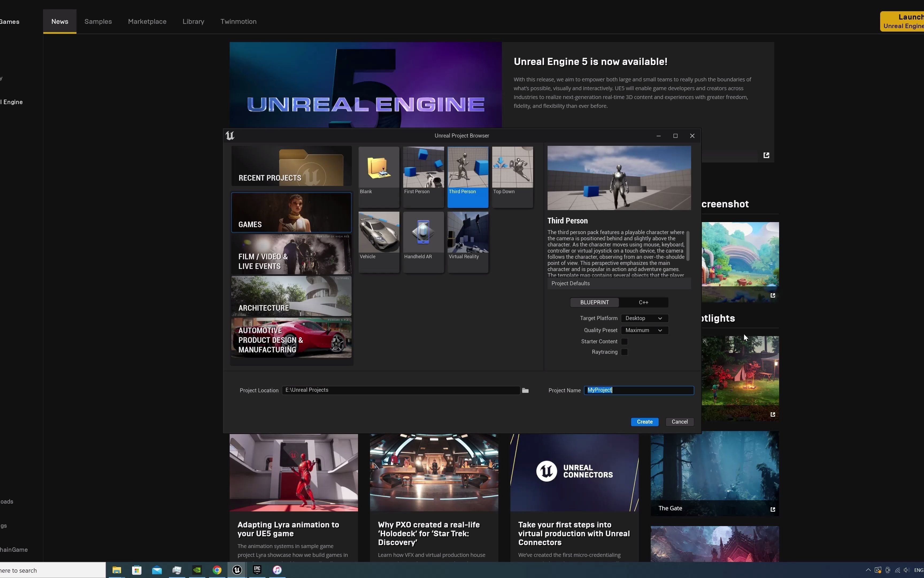The image size is (924, 578).
Task: Open File Explorer from the taskbar
Action: coord(117,570)
